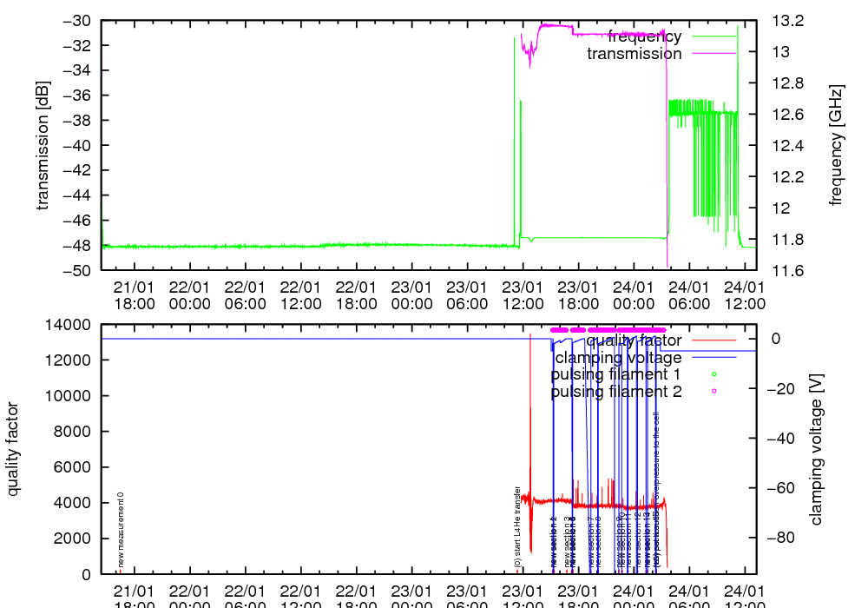
Task: Click the magenta pulsing filament 2 marker
Action: pos(713,392)
